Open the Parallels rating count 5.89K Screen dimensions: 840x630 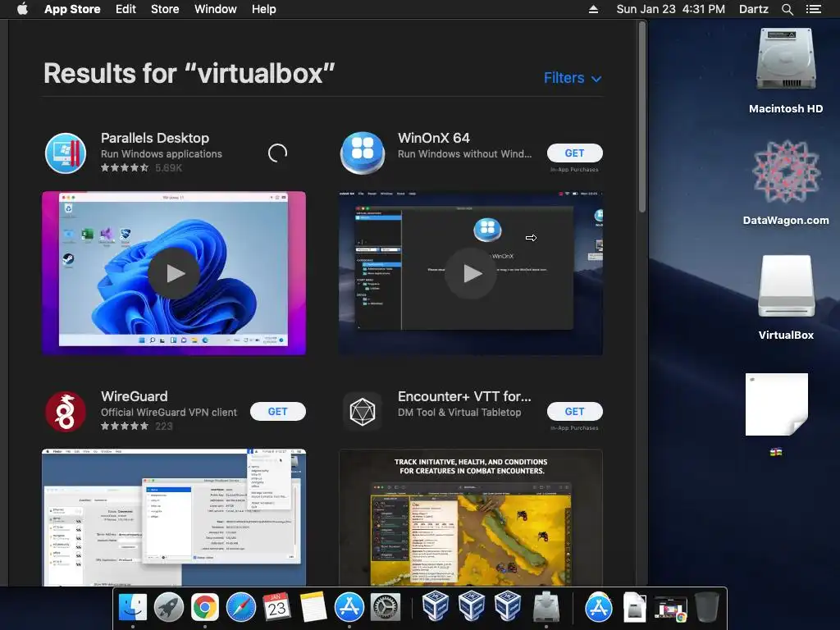169,167
